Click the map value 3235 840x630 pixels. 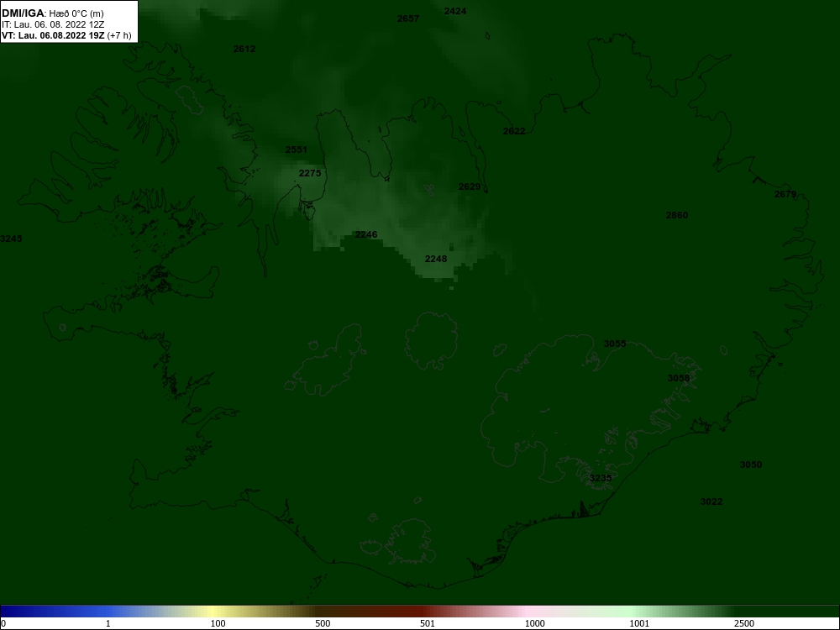click(x=600, y=478)
